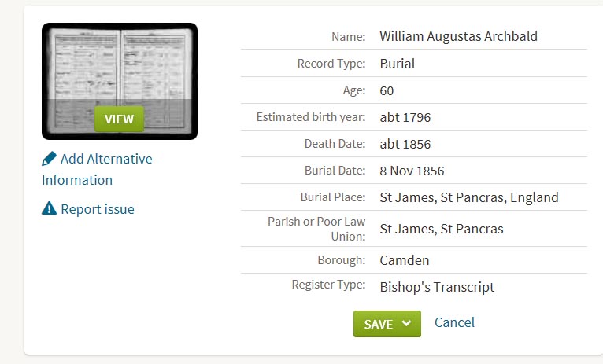Click the death date abt 1856
This screenshot has height=364, width=603.
[x=405, y=144]
